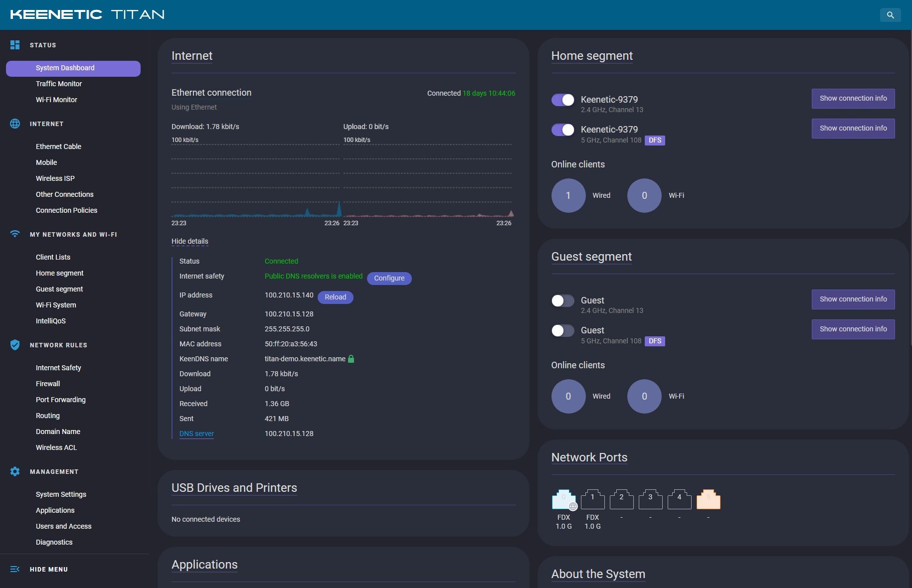The height and width of the screenshot is (588, 912).
Task: Click the Status section grid icon
Action: pyautogui.click(x=15, y=45)
